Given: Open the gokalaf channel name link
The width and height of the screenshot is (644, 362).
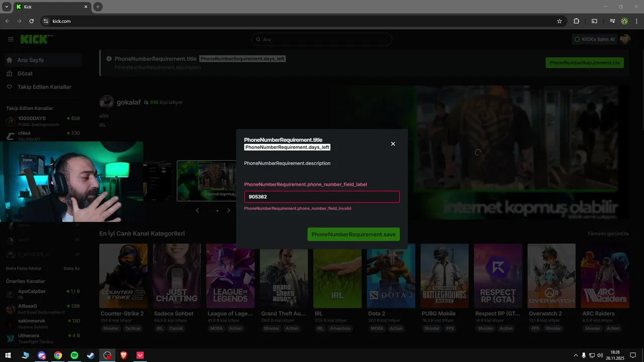Looking at the screenshot, I should (x=128, y=102).
